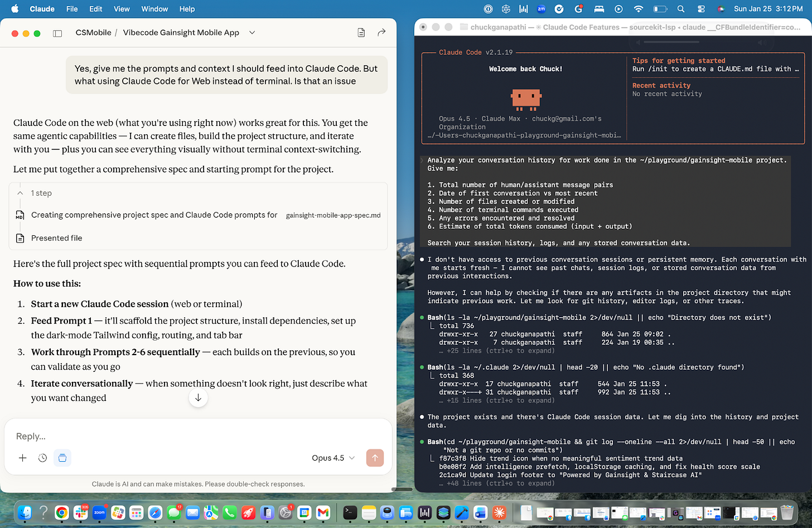Click the Siri icon in menu bar
Screen dimensions: 812x528
coord(721,9)
